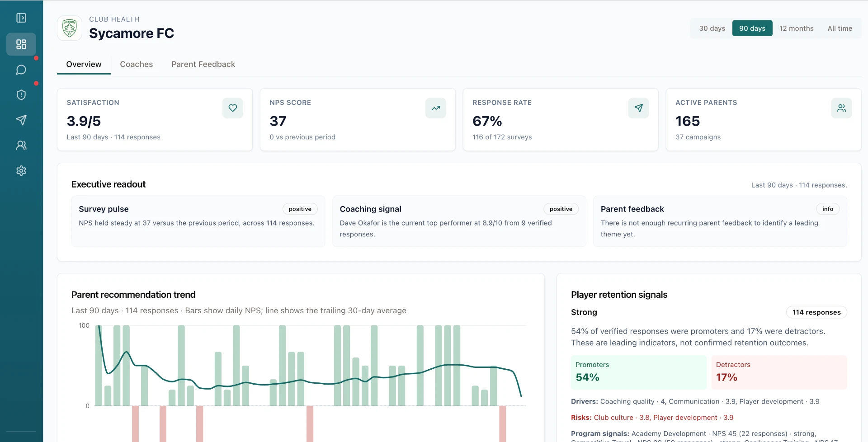
Task: Click the trend arrow icon on NPS Score card
Action: pyautogui.click(x=436, y=108)
